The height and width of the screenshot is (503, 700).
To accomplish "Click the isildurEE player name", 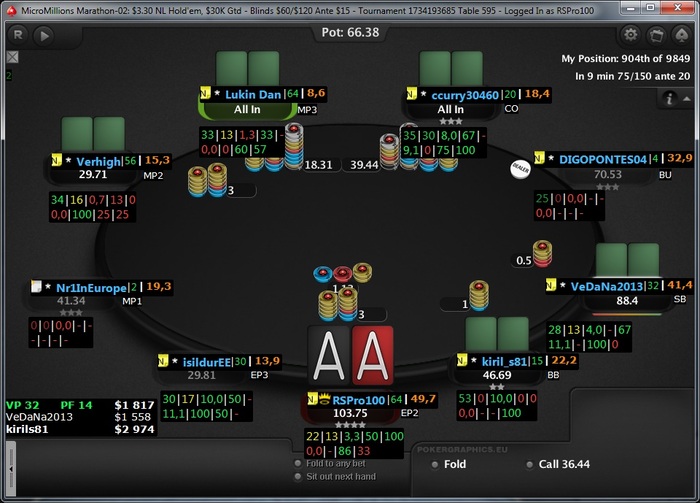I will click(207, 362).
